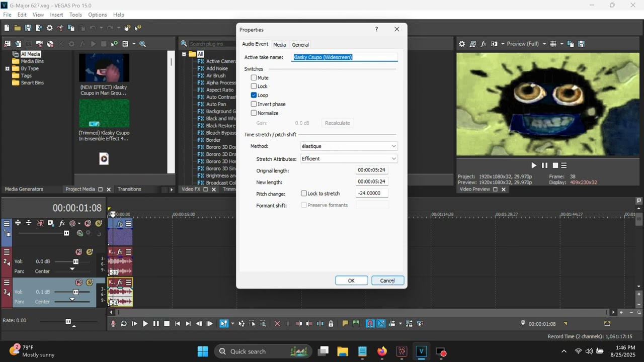Save the project using the floppy disk icon
Image resolution: width=644 pixels, height=362 pixels.
28,28
